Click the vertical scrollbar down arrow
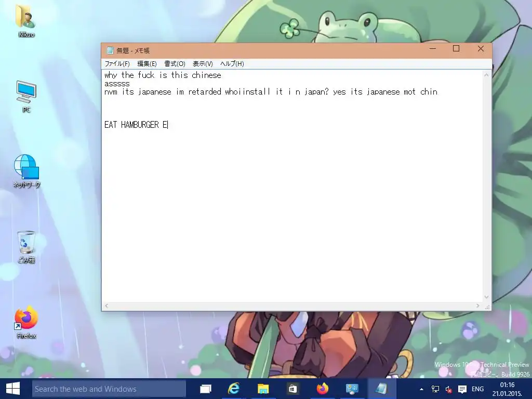Viewport: 532px width, 399px height. [x=486, y=297]
